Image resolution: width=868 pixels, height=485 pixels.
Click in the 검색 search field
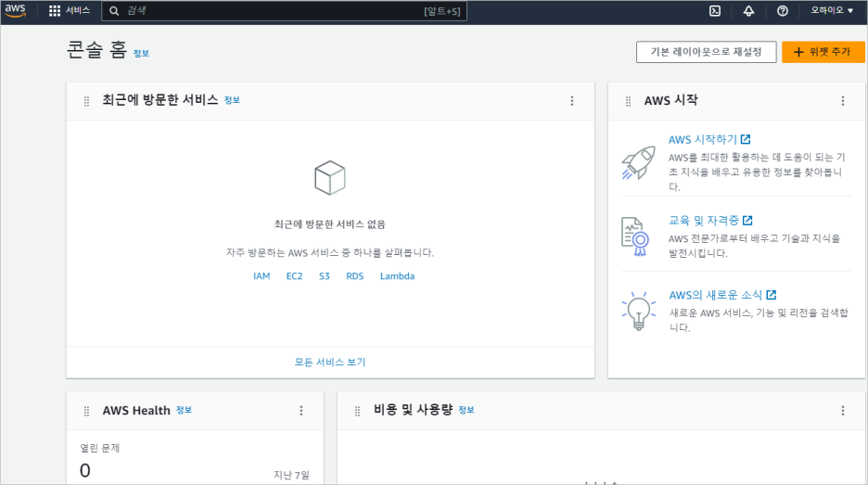coord(284,11)
